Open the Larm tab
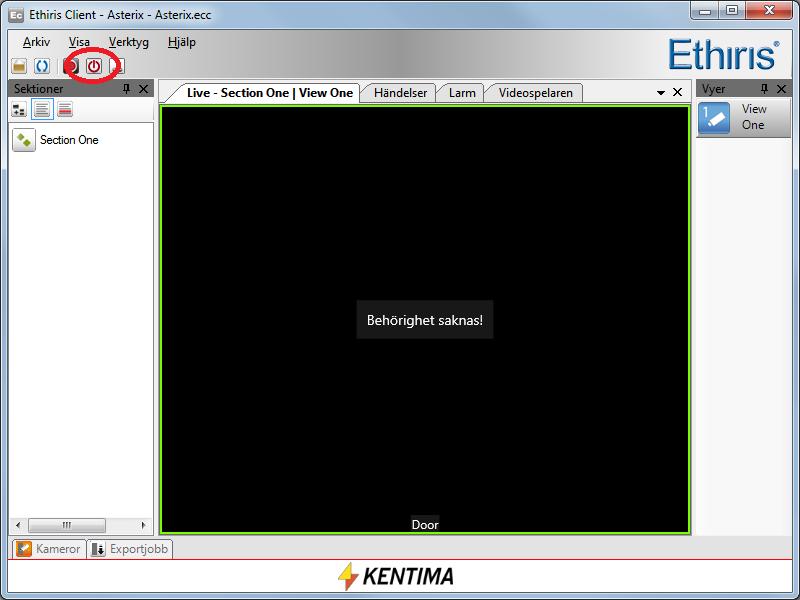The image size is (800, 600). point(462,93)
